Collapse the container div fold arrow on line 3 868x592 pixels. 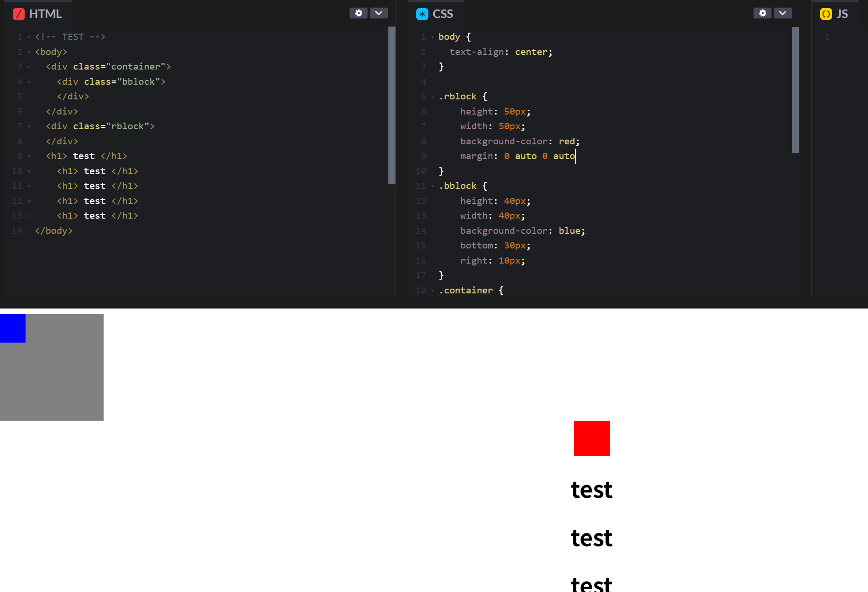pyautogui.click(x=29, y=67)
